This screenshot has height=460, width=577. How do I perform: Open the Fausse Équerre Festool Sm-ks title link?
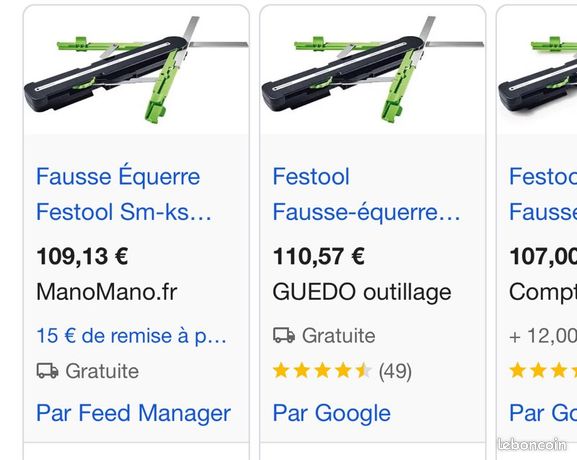point(124,194)
